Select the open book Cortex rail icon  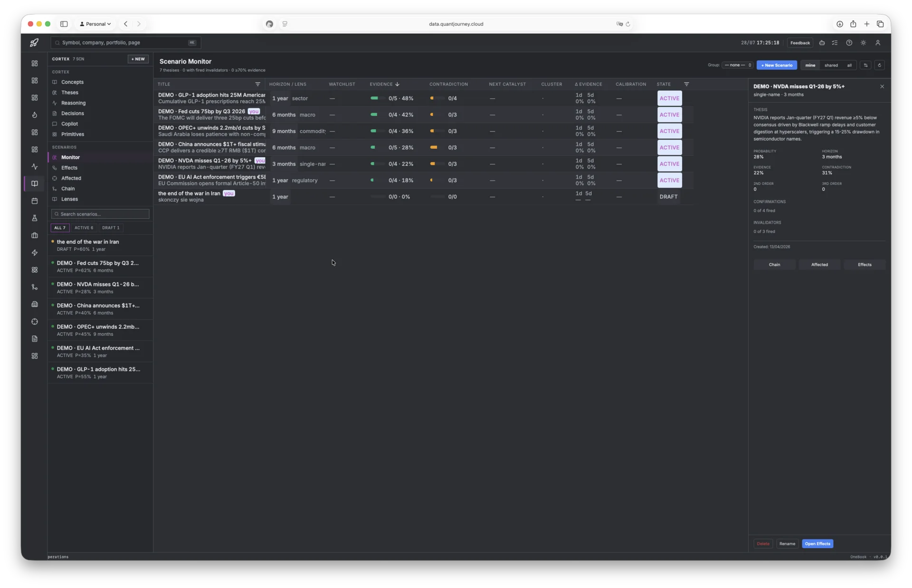click(35, 184)
